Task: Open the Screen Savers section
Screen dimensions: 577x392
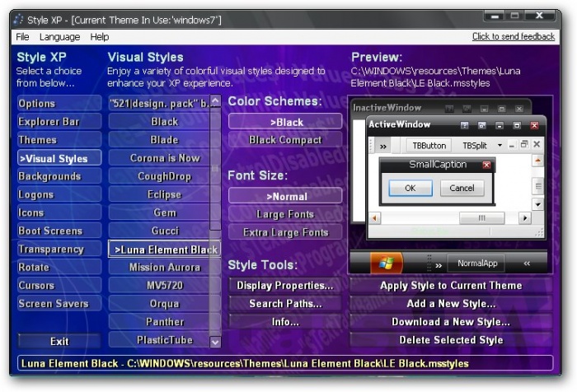Action: coord(59,303)
